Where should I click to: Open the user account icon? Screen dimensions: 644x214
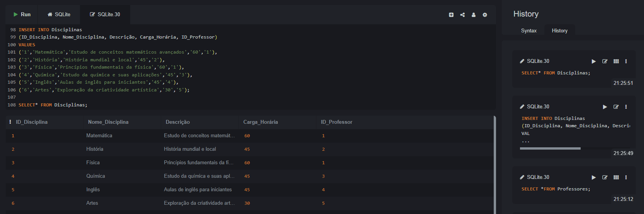pyautogui.click(x=474, y=15)
